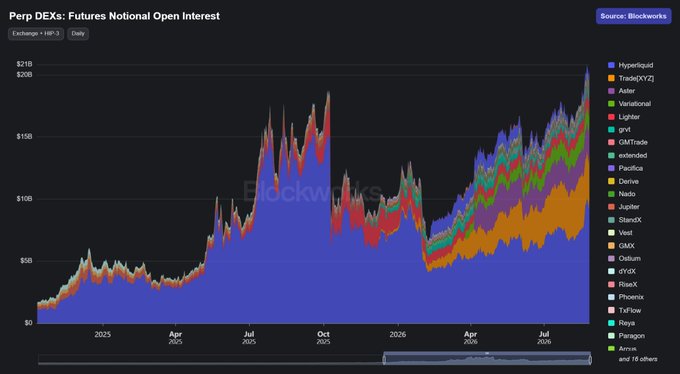Toggle the GMTrade legend entry
This screenshot has height=374, width=680.
point(628,142)
